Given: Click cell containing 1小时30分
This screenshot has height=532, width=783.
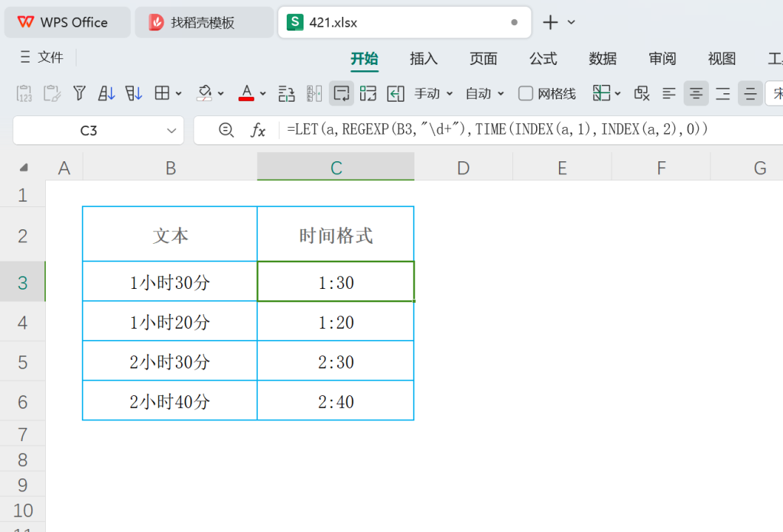Looking at the screenshot, I should click(x=170, y=282).
